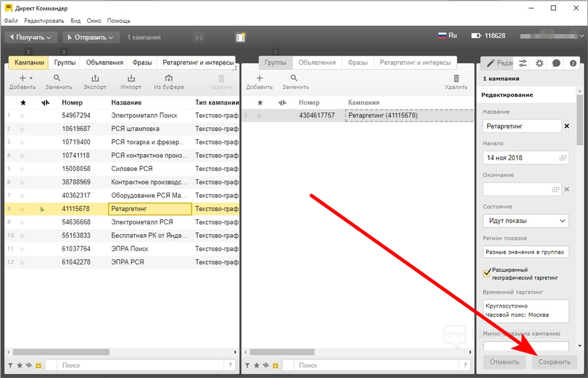Open the Помощь menu
Viewport: 588px width, 378px height.
(x=118, y=20)
